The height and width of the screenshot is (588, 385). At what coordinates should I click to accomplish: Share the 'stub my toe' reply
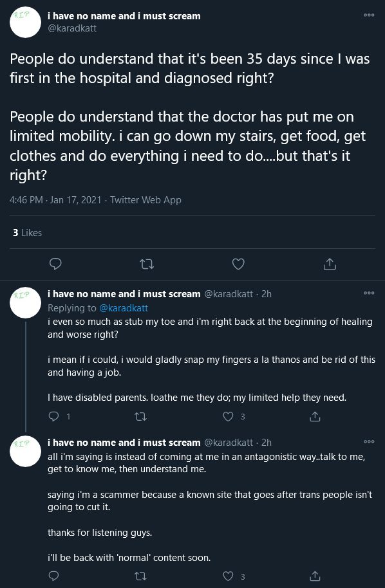coord(315,416)
